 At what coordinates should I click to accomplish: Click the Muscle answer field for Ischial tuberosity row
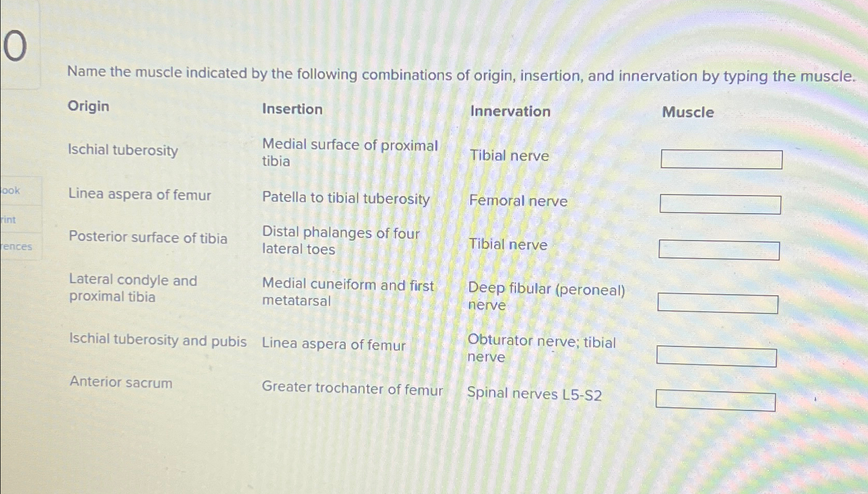[722, 160]
